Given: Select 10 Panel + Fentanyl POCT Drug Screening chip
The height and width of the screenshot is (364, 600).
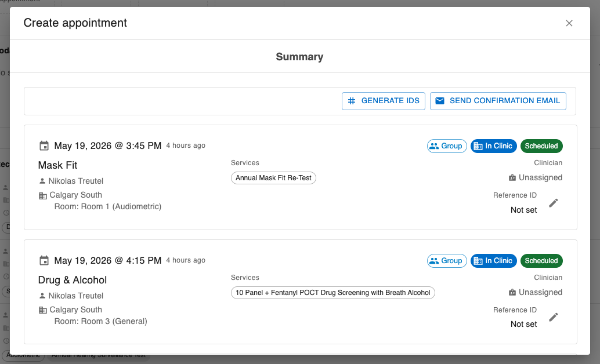Looking at the screenshot, I should pos(333,293).
